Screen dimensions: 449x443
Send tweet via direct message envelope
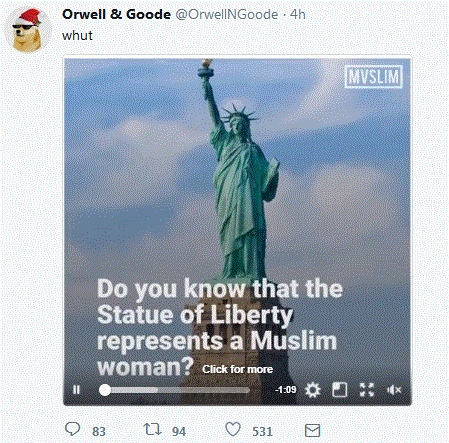313,431
